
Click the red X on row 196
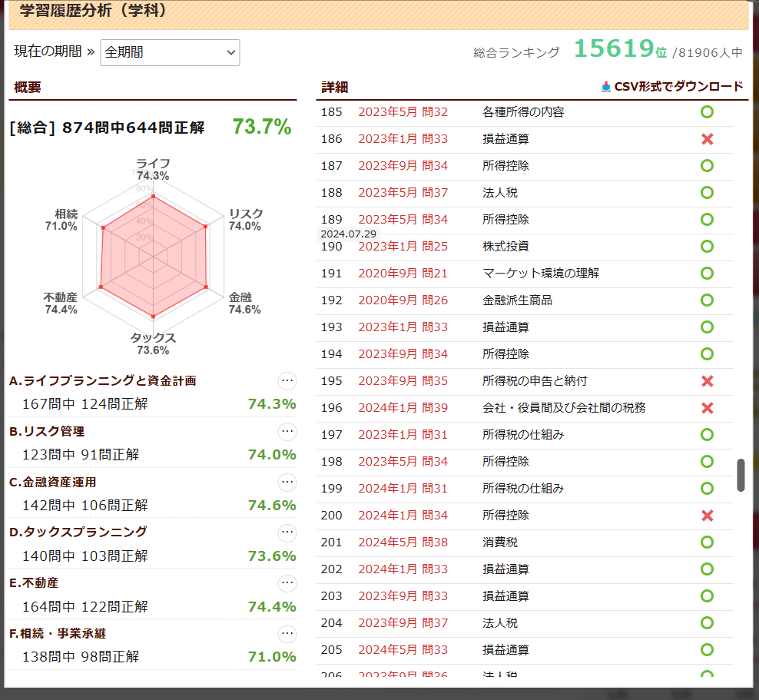tap(707, 408)
